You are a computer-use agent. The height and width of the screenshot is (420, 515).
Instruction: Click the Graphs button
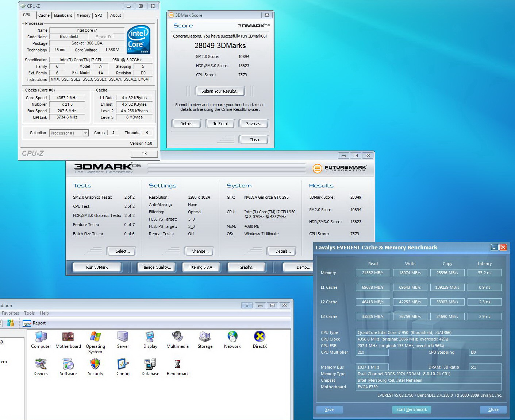tap(247, 267)
